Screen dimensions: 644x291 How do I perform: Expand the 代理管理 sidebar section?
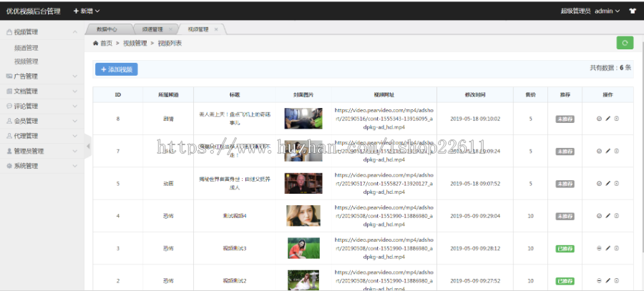tap(42, 136)
